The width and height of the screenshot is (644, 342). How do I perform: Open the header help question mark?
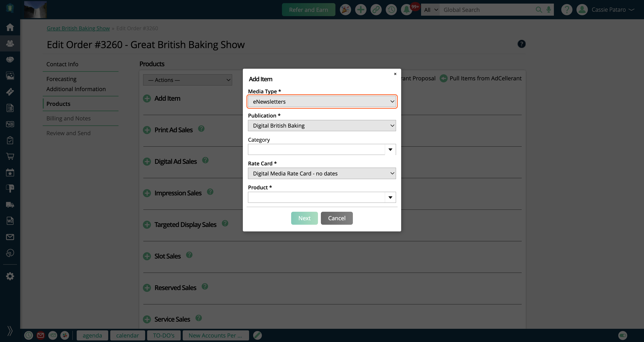point(567,10)
